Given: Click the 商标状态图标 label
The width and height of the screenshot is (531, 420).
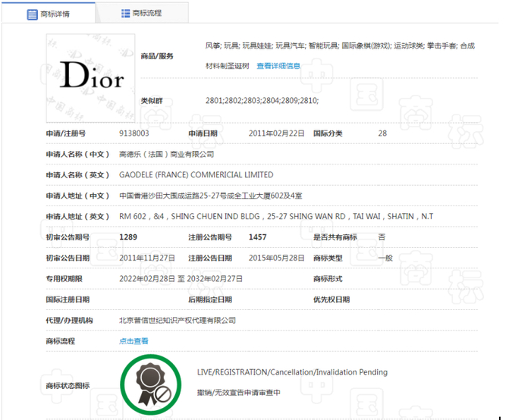Looking at the screenshot, I should click(68, 385).
